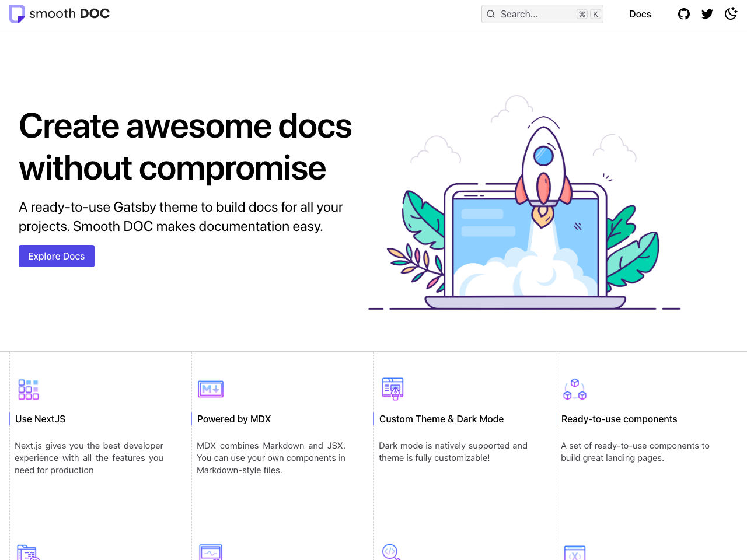This screenshot has height=560, width=747.
Task: Click the bottom-right variable window icon
Action: 575,553
